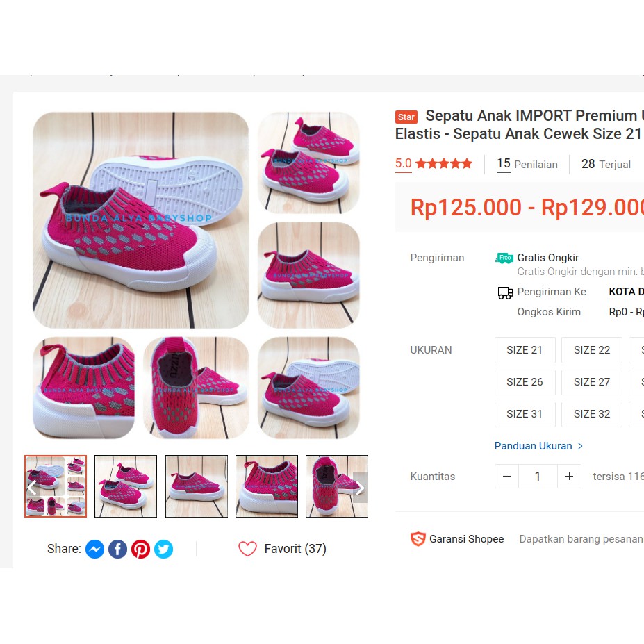Share product on Facebook icon
Viewport: 644px width, 644px height.
tap(117, 549)
